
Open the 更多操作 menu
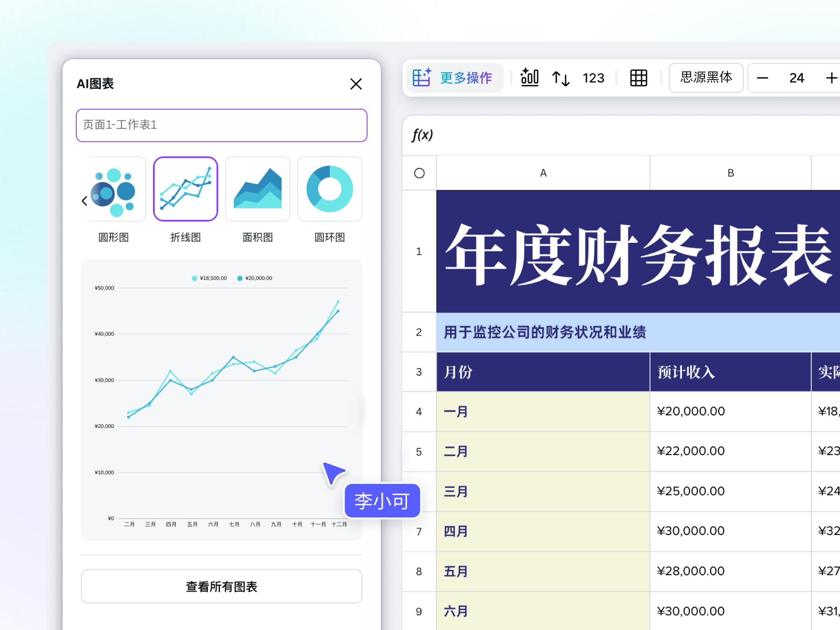455,78
